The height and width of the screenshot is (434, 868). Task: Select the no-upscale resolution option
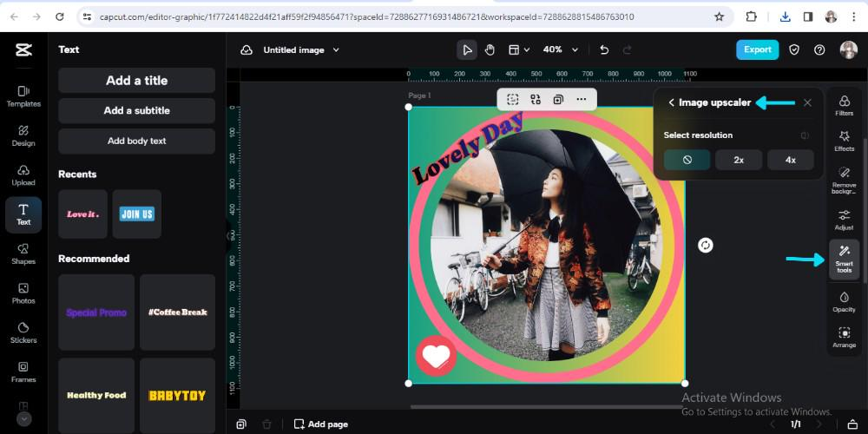click(x=687, y=160)
